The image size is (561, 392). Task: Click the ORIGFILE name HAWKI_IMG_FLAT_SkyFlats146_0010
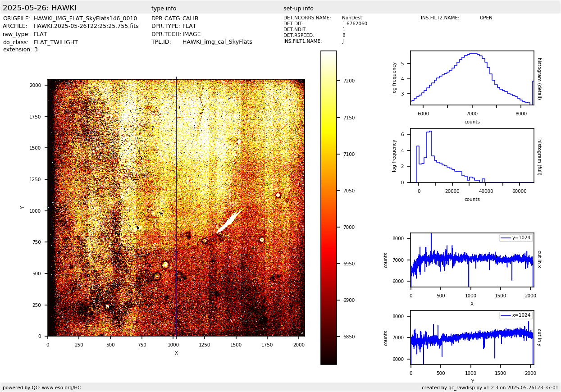point(85,18)
